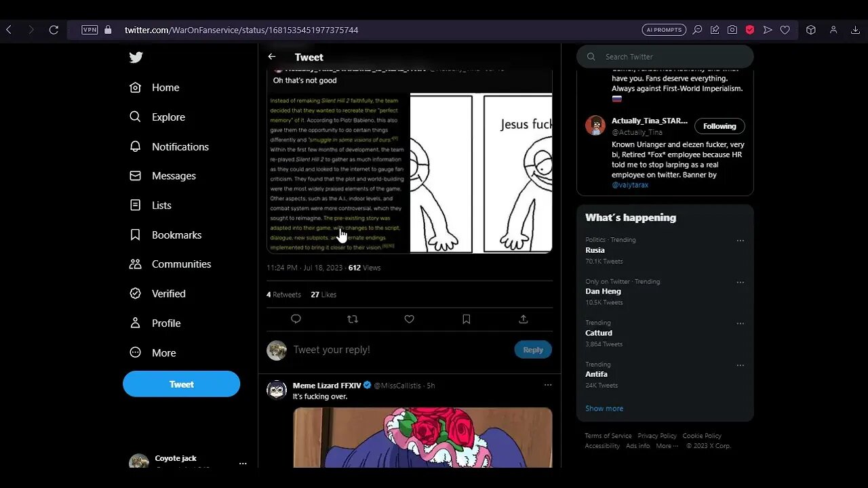
Task: Open the Cookie Policy link
Action: [702, 436]
